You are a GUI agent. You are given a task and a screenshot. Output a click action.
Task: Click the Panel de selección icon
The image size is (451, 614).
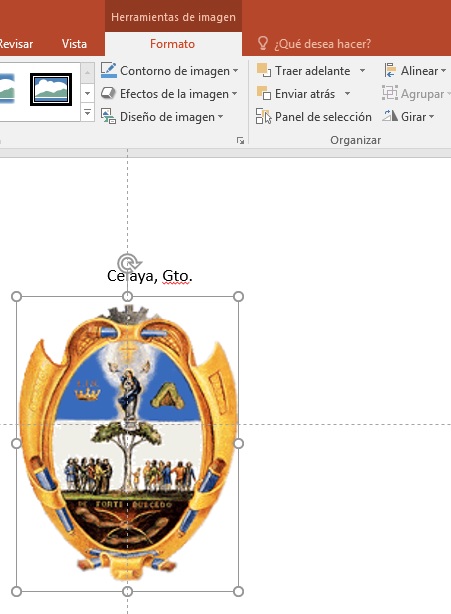[x=263, y=117]
